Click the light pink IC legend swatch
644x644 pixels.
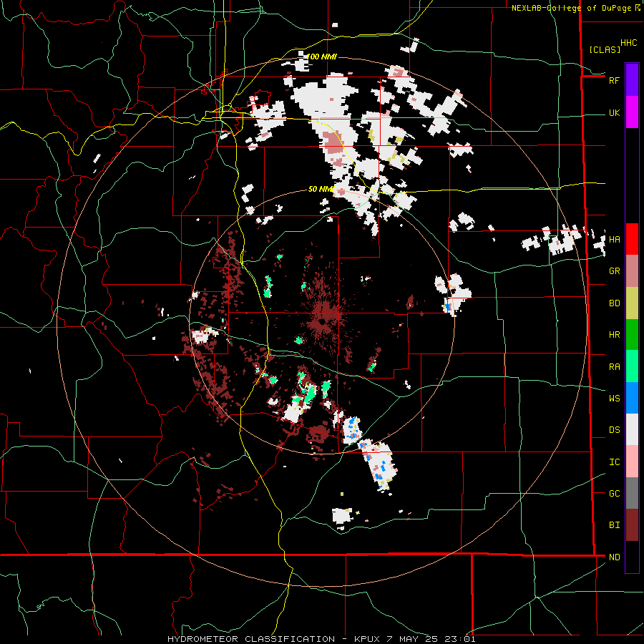pyautogui.click(x=632, y=462)
